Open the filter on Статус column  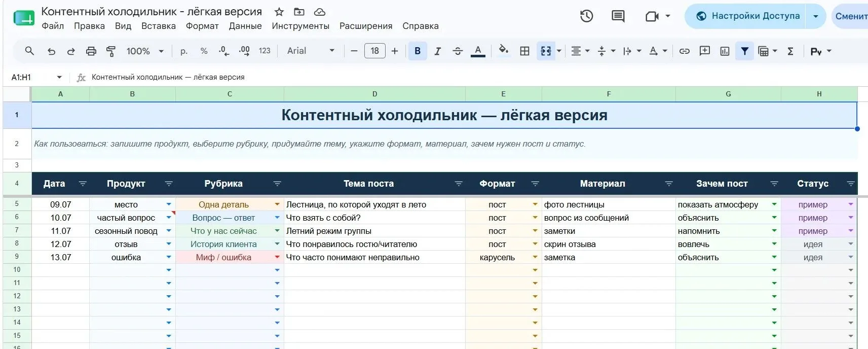pyautogui.click(x=851, y=184)
